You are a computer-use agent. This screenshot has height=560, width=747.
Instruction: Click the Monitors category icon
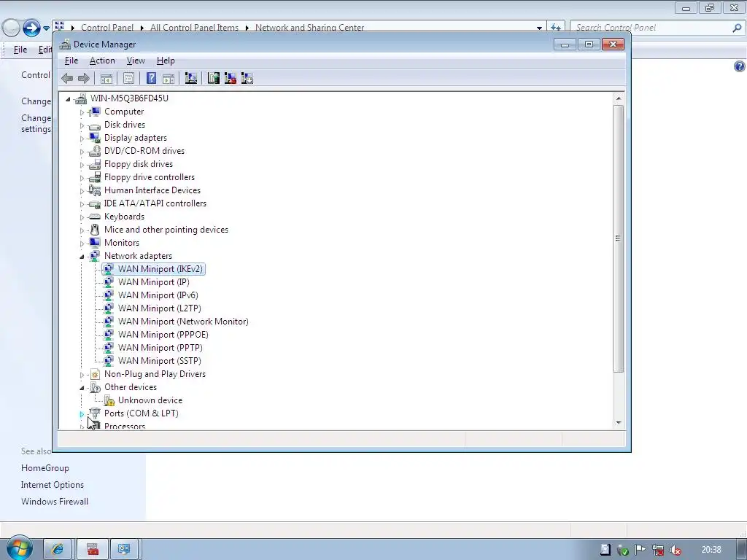(95, 242)
